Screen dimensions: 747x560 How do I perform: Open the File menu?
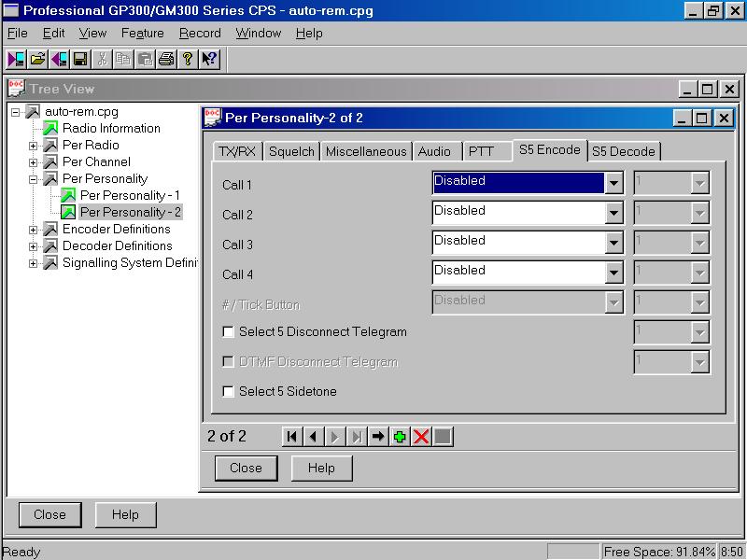(x=18, y=33)
